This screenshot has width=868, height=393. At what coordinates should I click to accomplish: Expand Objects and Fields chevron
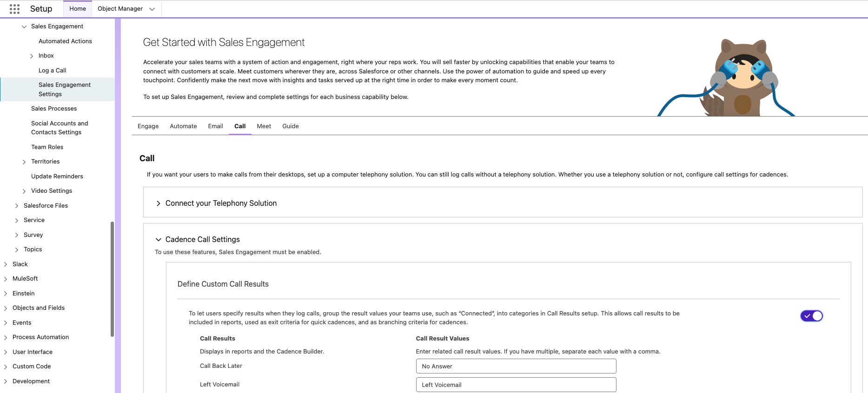click(6, 308)
